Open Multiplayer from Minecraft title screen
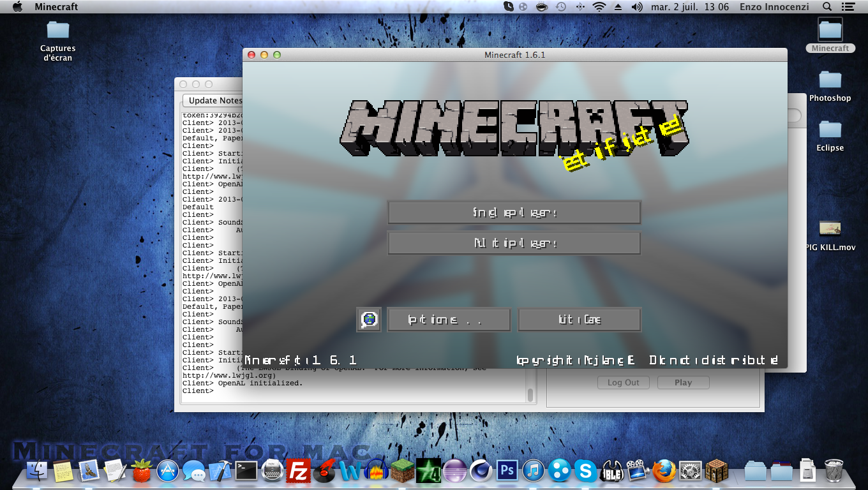The height and width of the screenshot is (490, 868). [x=514, y=243]
